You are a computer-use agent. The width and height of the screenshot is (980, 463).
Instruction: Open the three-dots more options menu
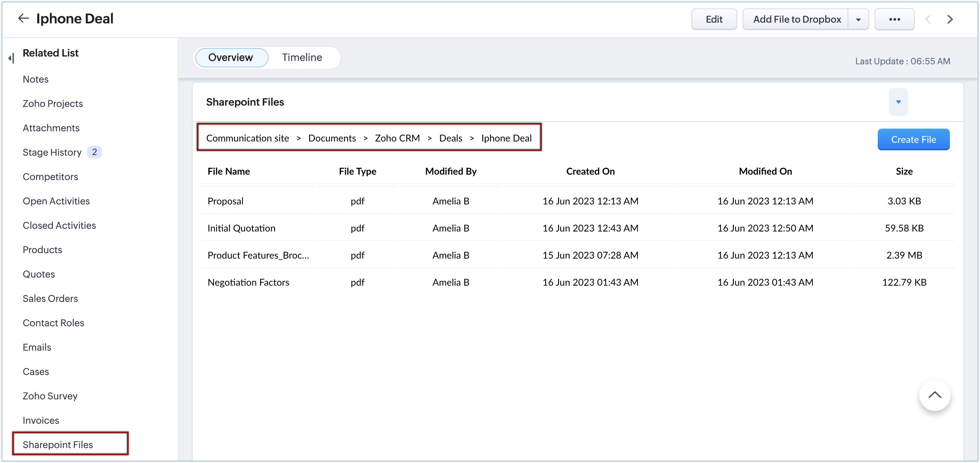point(894,19)
